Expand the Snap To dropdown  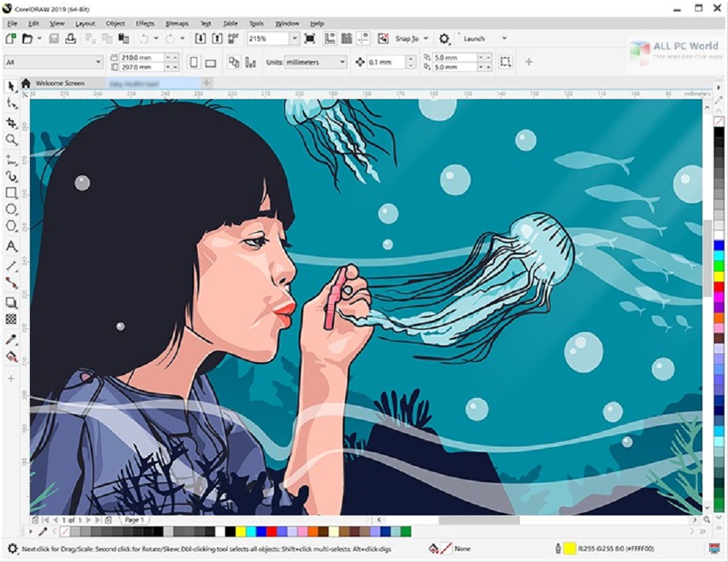426,39
